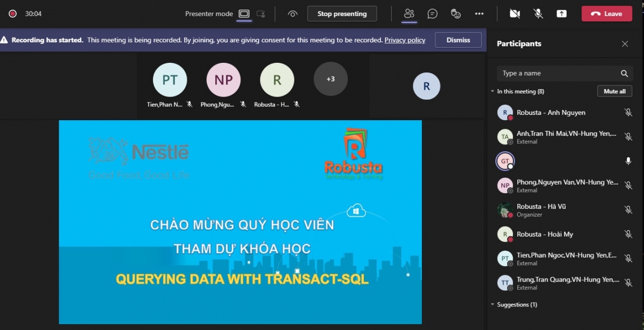The image size is (644, 330).
Task: Click the mute icon under Tien,Phan N tile
Action: coord(189,104)
